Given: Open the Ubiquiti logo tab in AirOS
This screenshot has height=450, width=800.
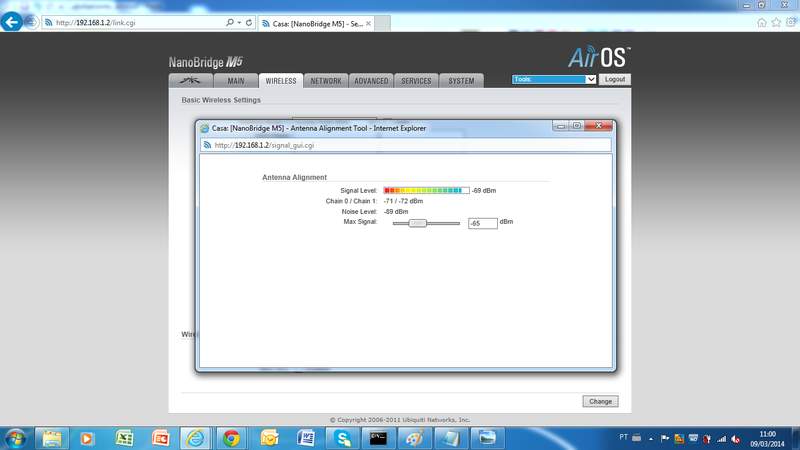Looking at the screenshot, I should 191,81.
